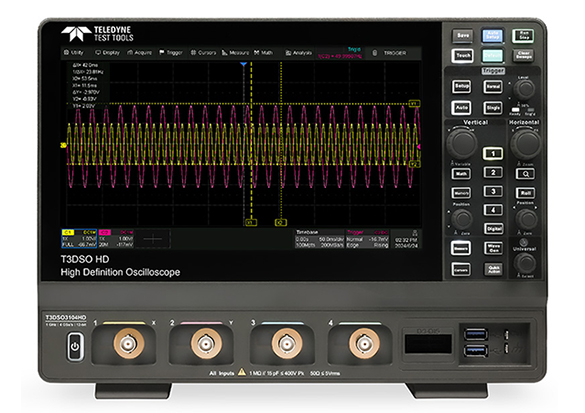Screen dimensions: 585x413
Task: Open the on-screen Cursors menu
Action: pyautogui.click(x=203, y=53)
